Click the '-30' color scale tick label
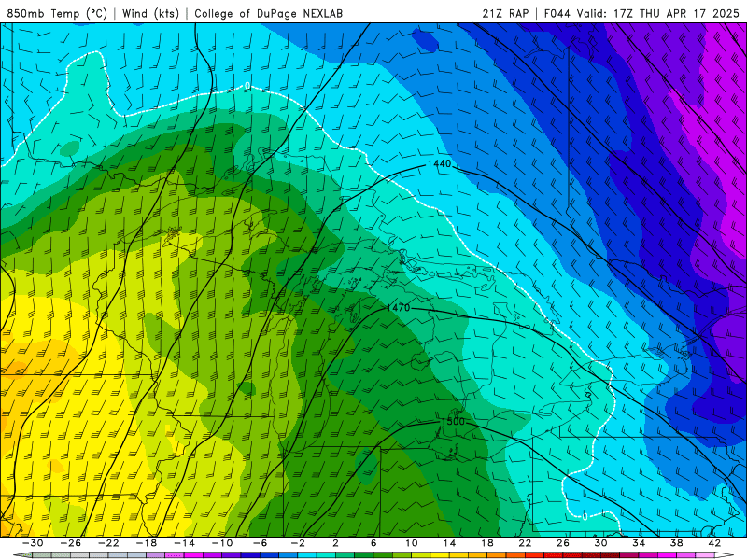The height and width of the screenshot is (560, 747). [x=33, y=543]
